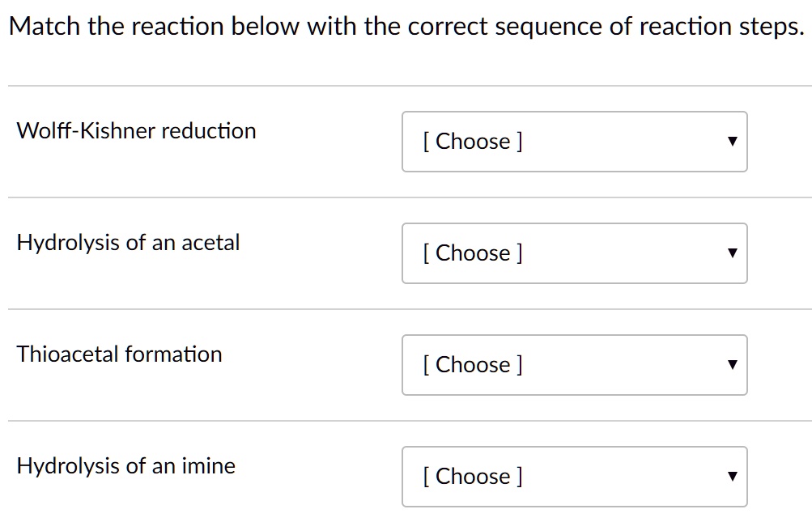Click the arrow on the Wolff-Kishner dropdown
Viewport: 812px width, 522px height.
pos(731,142)
